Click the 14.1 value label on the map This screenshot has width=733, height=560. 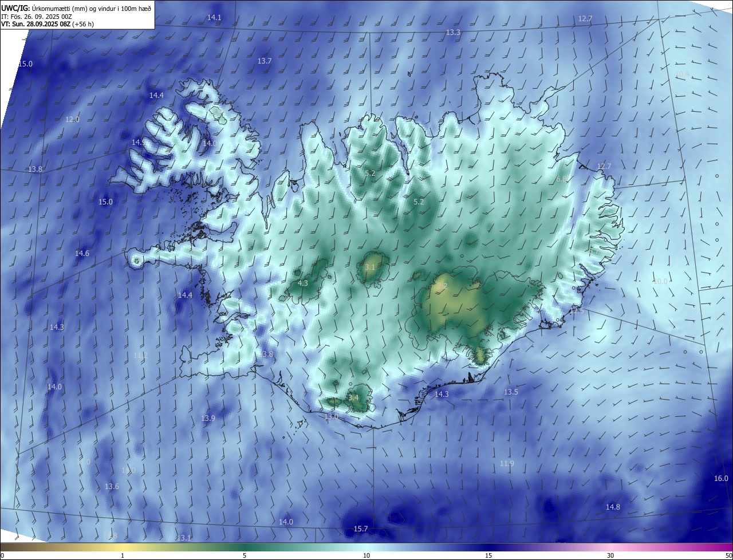(x=214, y=18)
